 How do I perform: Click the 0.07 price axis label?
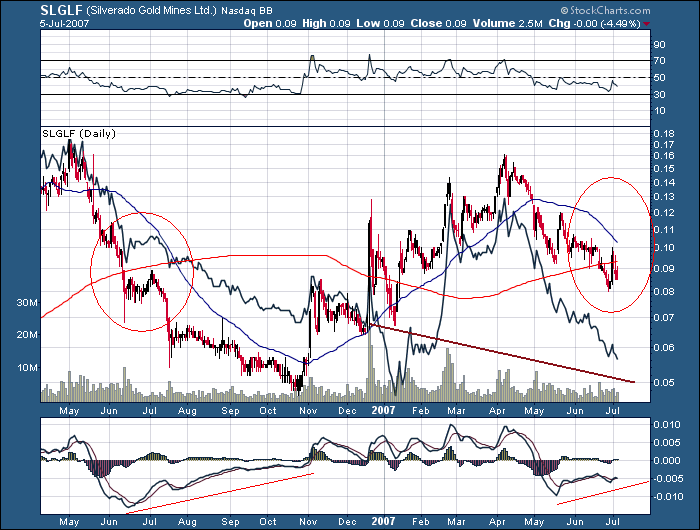[664, 317]
